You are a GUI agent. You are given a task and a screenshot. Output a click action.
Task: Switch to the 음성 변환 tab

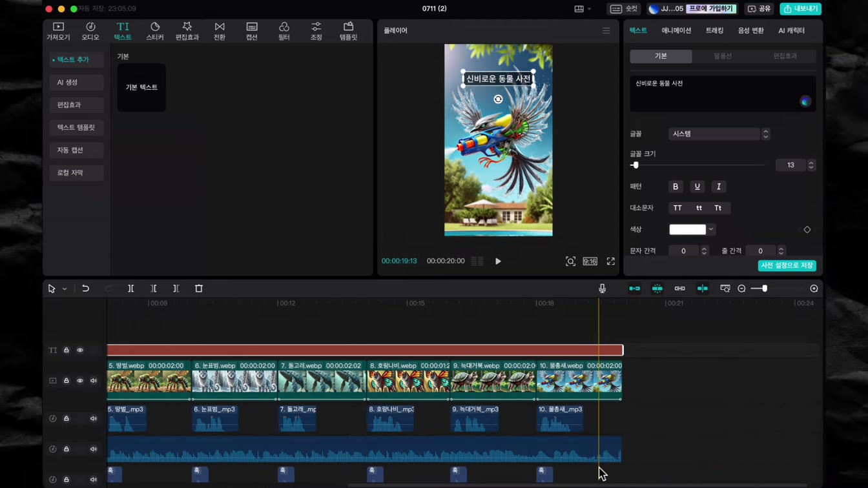[750, 30]
